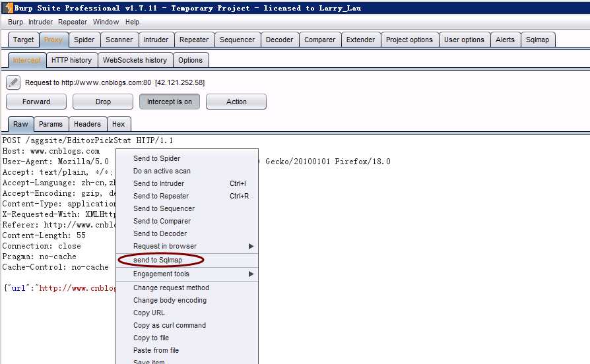Select Request in browser menu entry
590x364 pixels.
click(x=187, y=246)
